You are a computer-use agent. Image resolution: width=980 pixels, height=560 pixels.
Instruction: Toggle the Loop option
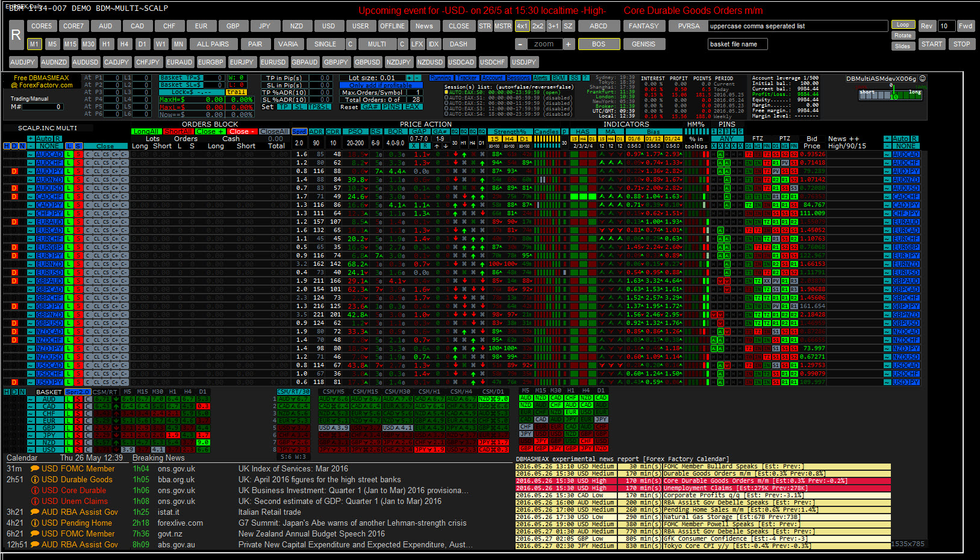(903, 25)
